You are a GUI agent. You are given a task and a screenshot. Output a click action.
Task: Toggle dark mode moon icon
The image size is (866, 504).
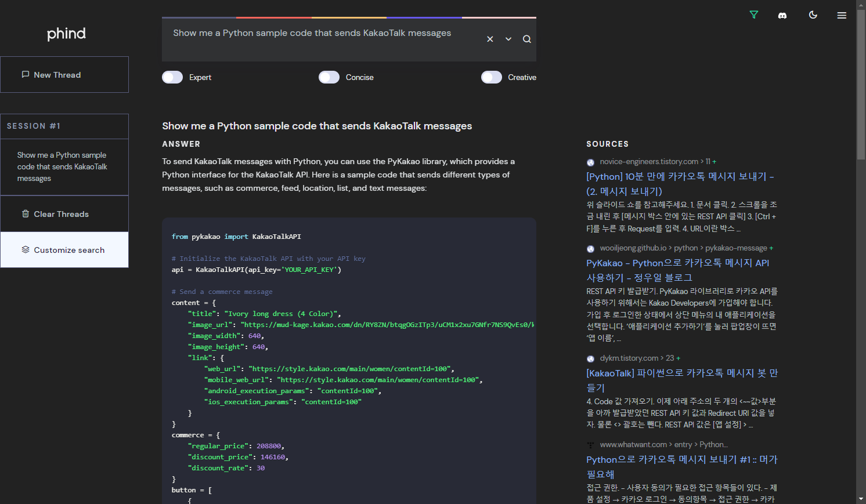coord(813,15)
